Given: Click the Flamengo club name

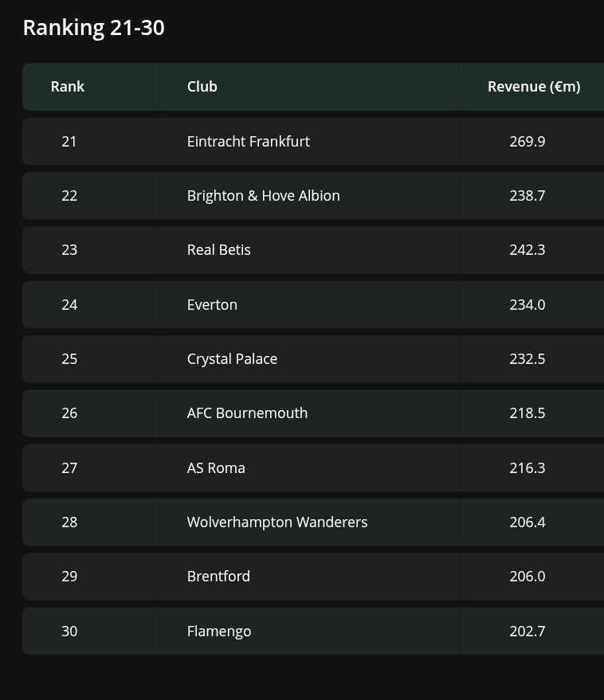Looking at the screenshot, I should tap(219, 632).
